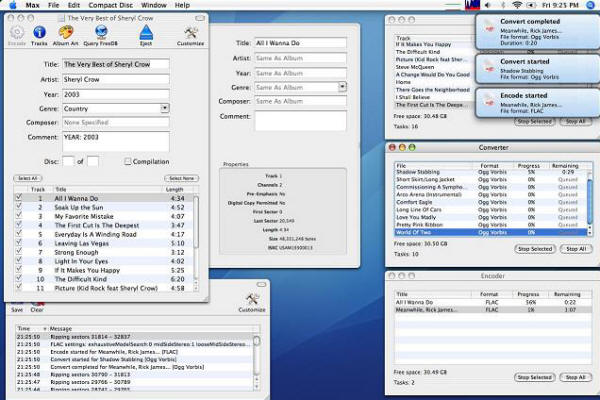The image size is (600, 400).
Task: Select Meanwhile, Rick James row in Encoder
Action: tap(493, 310)
